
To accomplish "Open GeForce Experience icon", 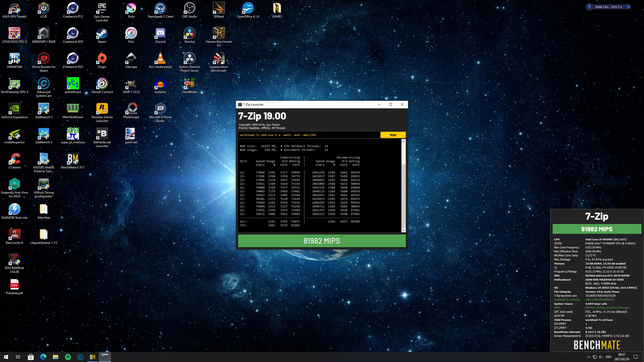I will click(x=14, y=111).
